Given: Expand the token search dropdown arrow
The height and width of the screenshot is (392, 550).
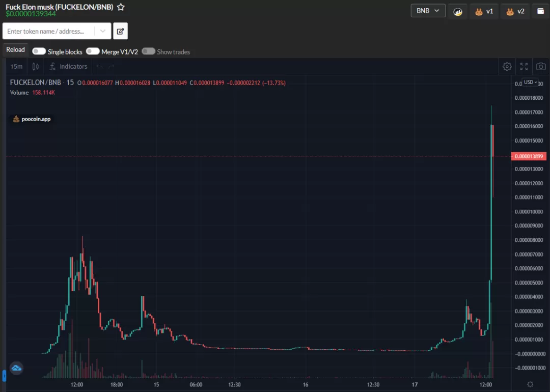Looking at the screenshot, I should click(103, 31).
